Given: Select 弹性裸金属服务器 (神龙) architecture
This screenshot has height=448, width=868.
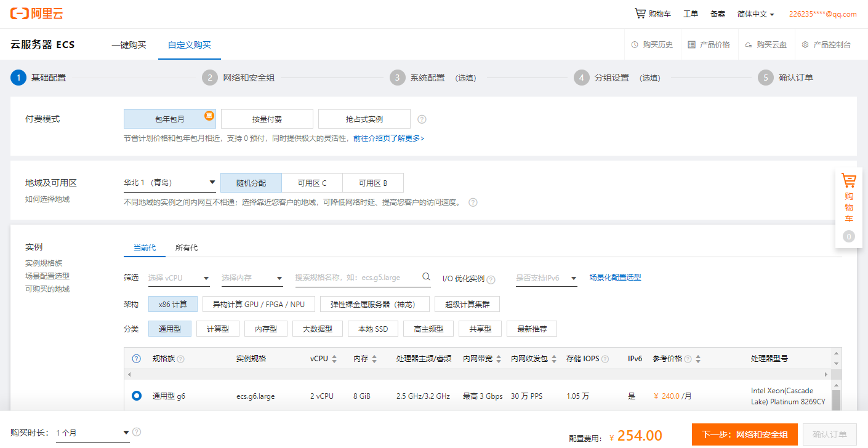Looking at the screenshot, I should (375, 304).
